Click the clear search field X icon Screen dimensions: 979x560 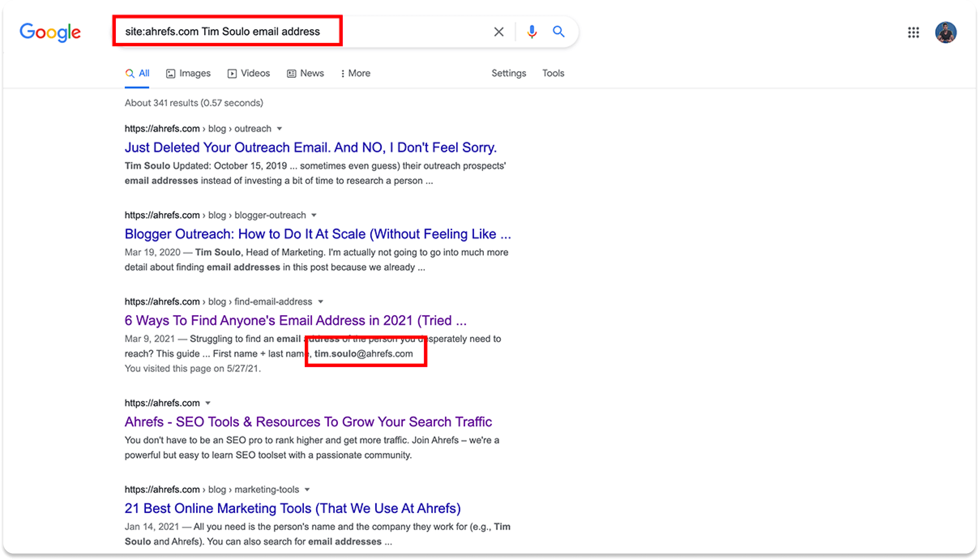pyautogui.click(x=498, y=32)
